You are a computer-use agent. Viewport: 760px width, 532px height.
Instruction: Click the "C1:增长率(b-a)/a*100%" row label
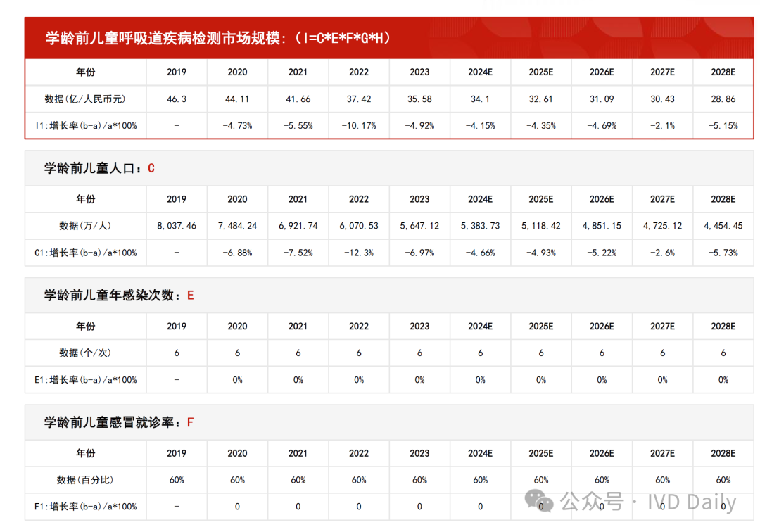pos(85,253)
